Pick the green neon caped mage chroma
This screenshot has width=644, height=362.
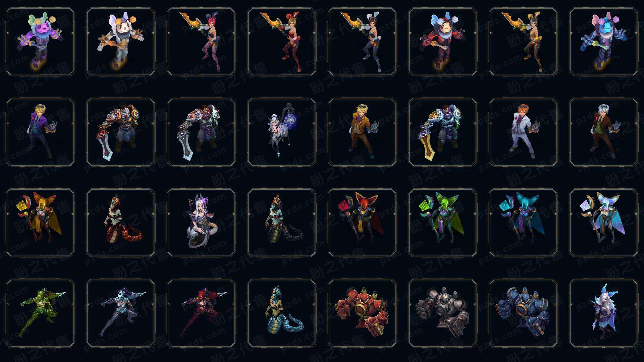point(443,223)
